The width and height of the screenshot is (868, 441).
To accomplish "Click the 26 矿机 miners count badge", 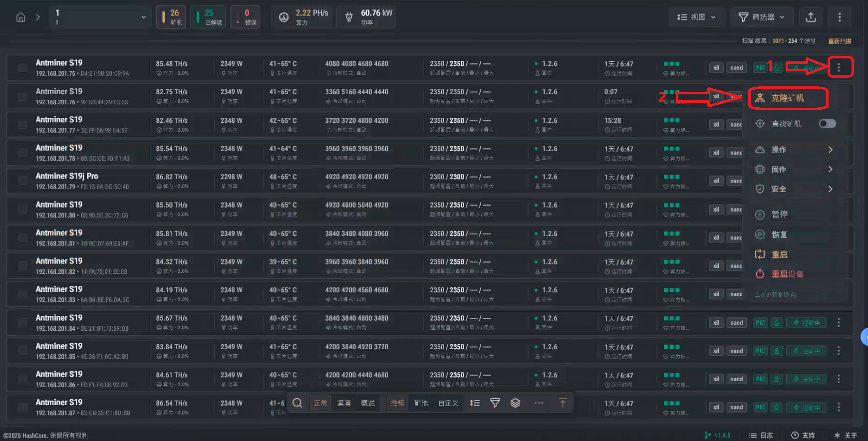I will pos(171,17).
